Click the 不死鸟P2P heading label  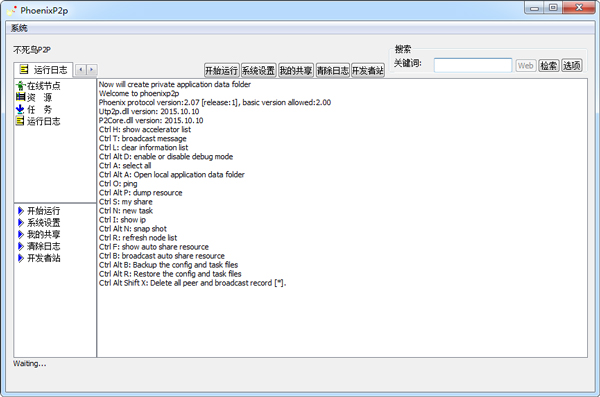[32, 50]
